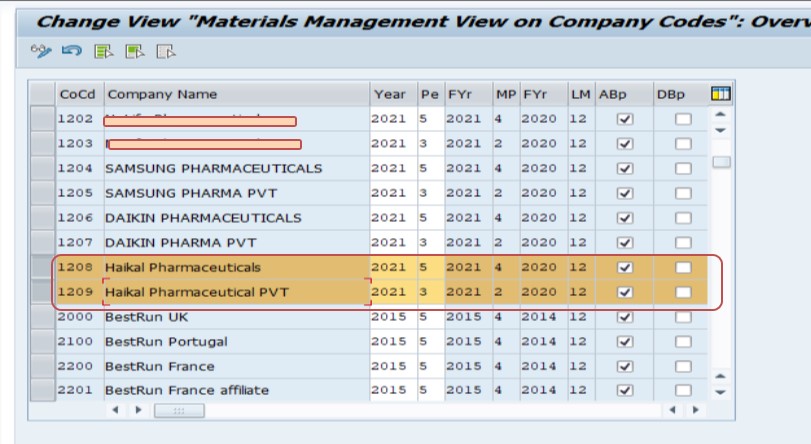
Task: Click the ABp column header
Action: point(624,94)
